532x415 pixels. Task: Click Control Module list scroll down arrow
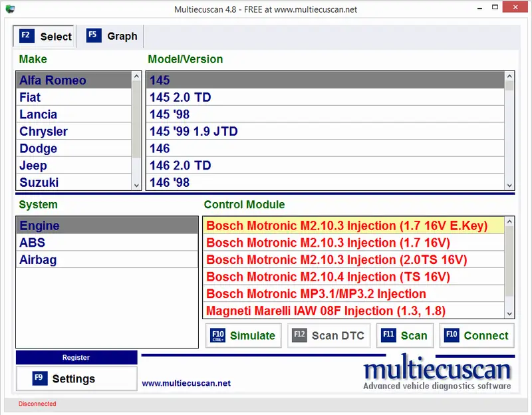509,313
